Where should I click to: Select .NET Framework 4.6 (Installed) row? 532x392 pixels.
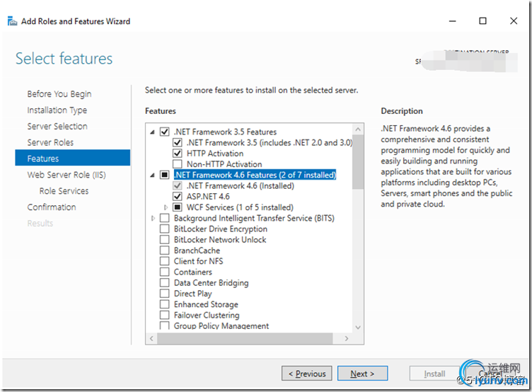click(241, 186)
